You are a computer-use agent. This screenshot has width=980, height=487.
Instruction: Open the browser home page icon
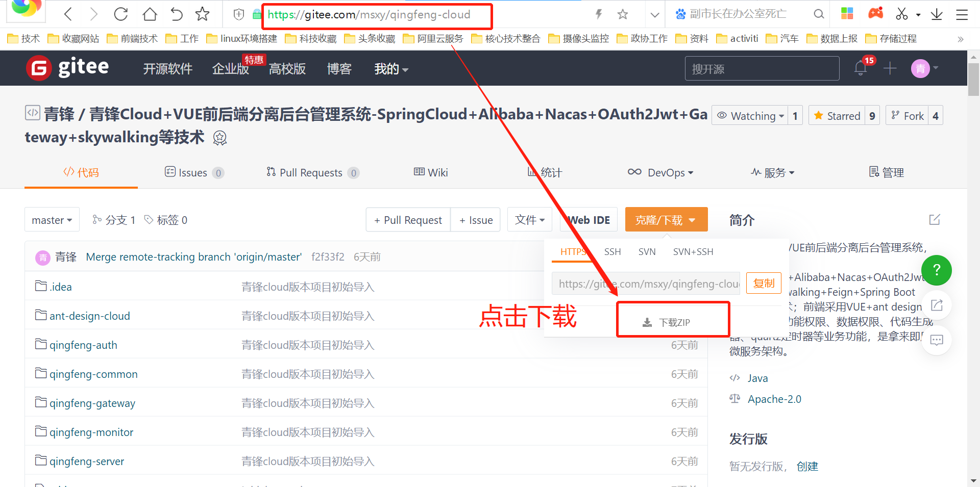pos(150,14)
